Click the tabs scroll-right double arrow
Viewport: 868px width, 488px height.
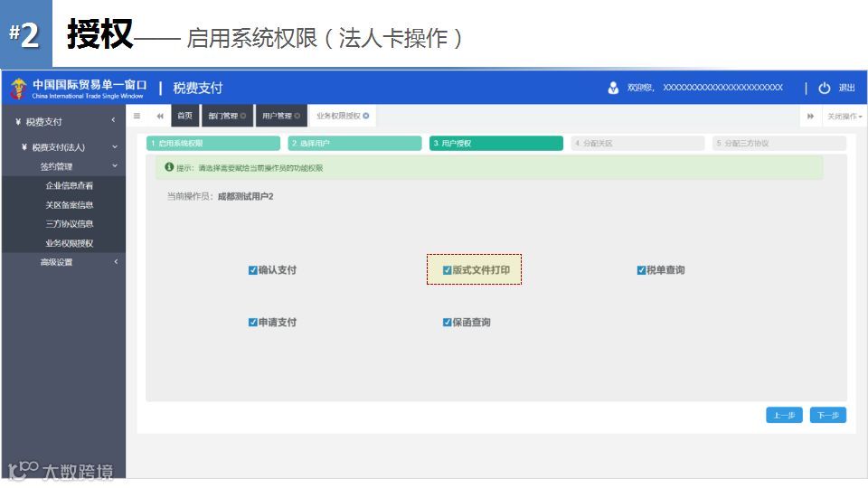pyautogui.click(x=810, y=117)
